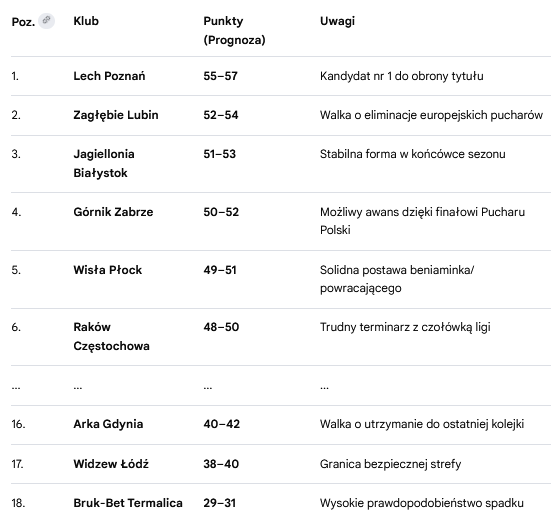Select Widzew Łódź club name
The image size is (553, 527).
111,464
